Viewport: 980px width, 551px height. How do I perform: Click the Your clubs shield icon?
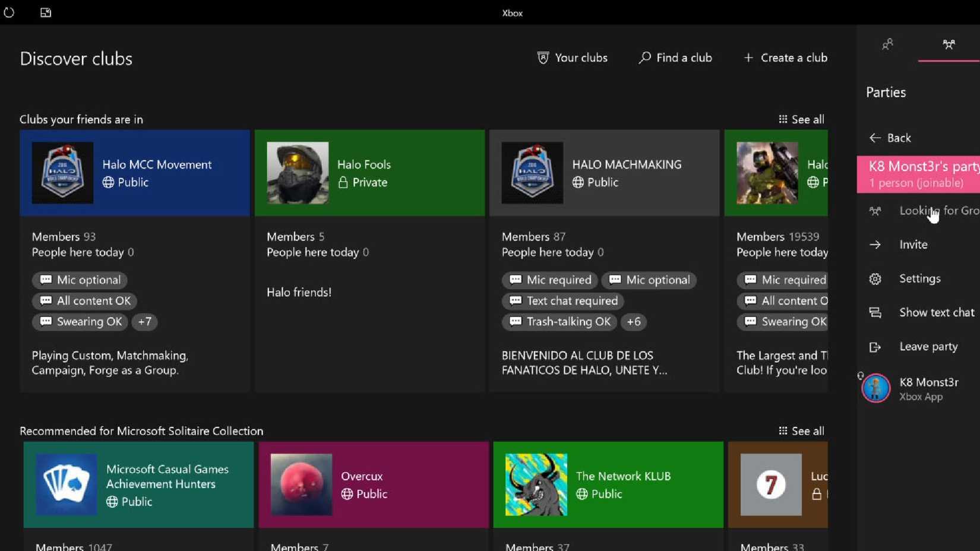542,58
